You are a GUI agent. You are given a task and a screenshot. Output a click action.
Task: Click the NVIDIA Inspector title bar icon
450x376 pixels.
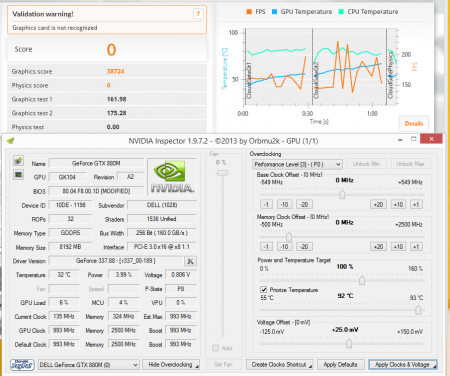(11, 141)
